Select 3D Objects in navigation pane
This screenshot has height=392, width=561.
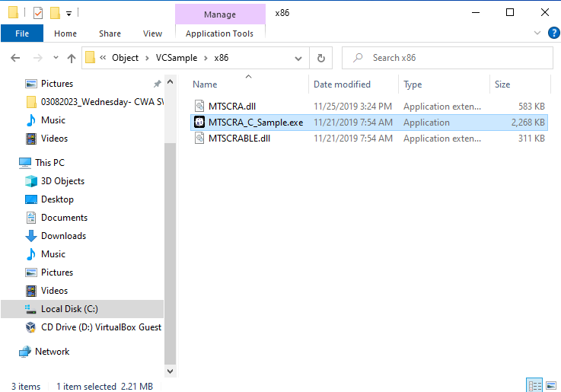62,181
